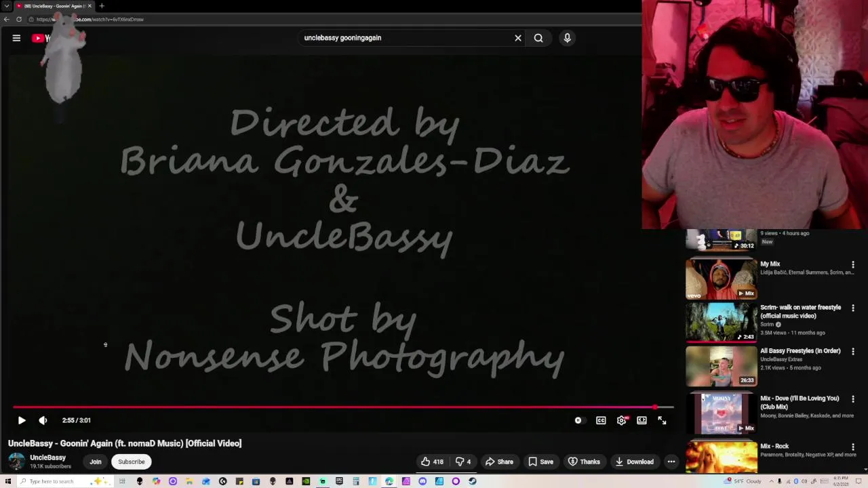Enter full screen mode
868x488 pixels.
(662, 420)
